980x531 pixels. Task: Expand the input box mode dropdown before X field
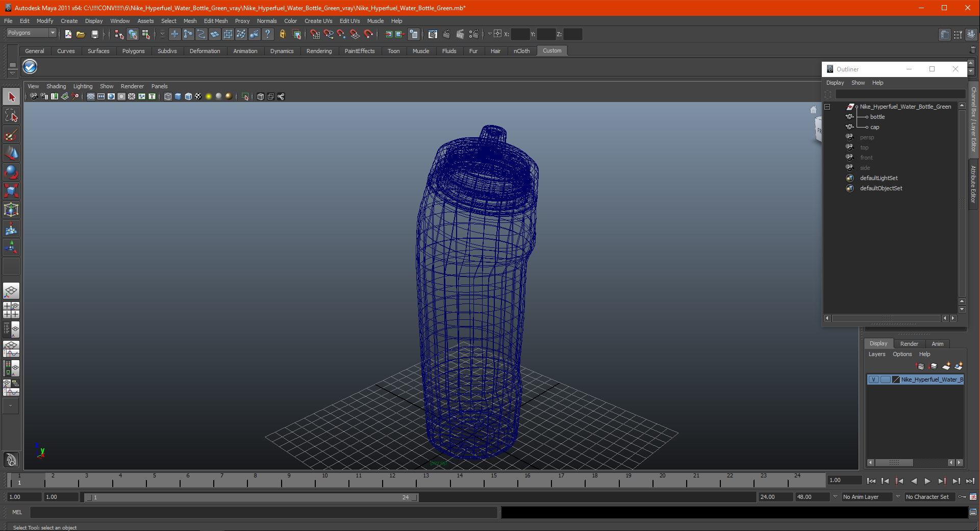(490, 34)
